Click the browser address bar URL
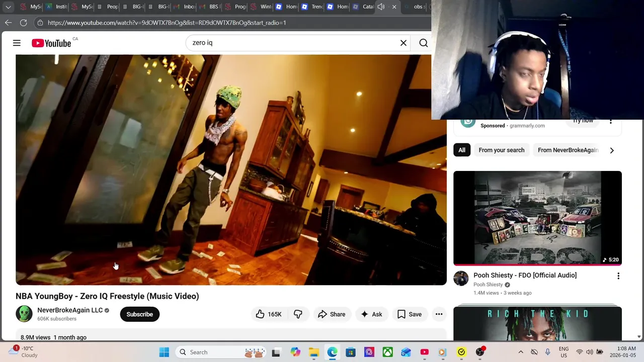This screenshot has width=644, height=362. (167, 23)
